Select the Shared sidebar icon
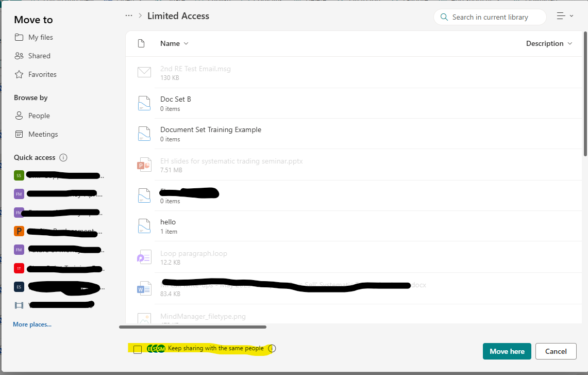588x375 pixels. 19,56
